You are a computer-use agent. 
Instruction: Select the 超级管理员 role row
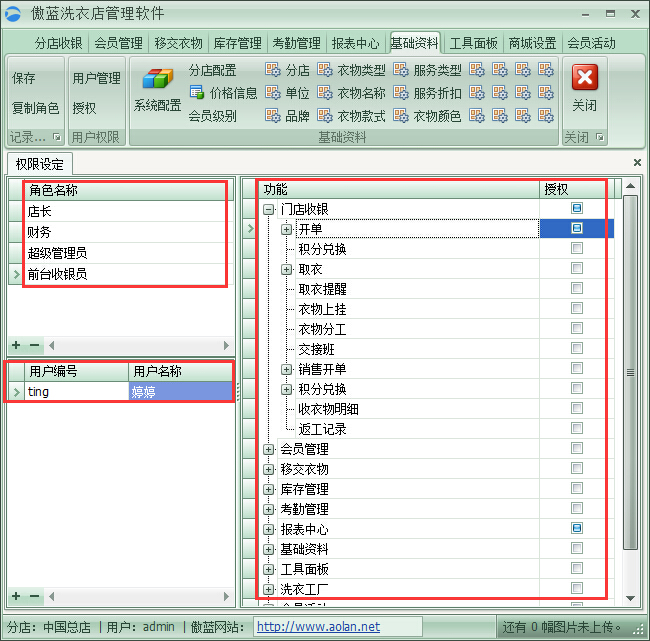click(58, 252)
